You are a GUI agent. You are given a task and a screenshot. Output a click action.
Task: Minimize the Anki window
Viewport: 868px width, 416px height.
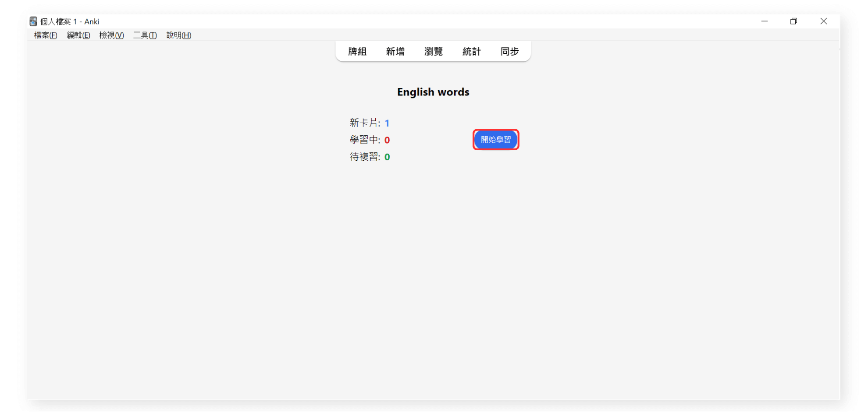tap(765, 21)
